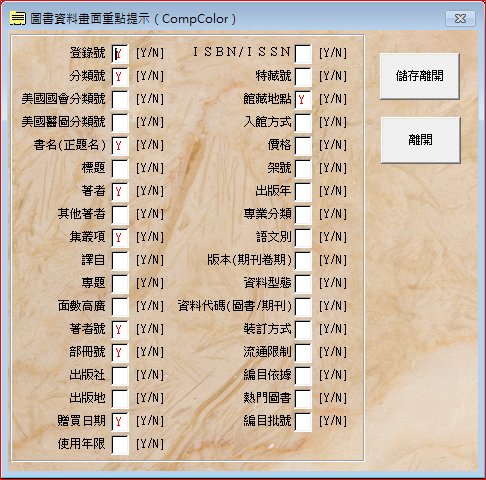Focus the 資料型態 input box
Screen dimensions: 486x480
[303, 284]
